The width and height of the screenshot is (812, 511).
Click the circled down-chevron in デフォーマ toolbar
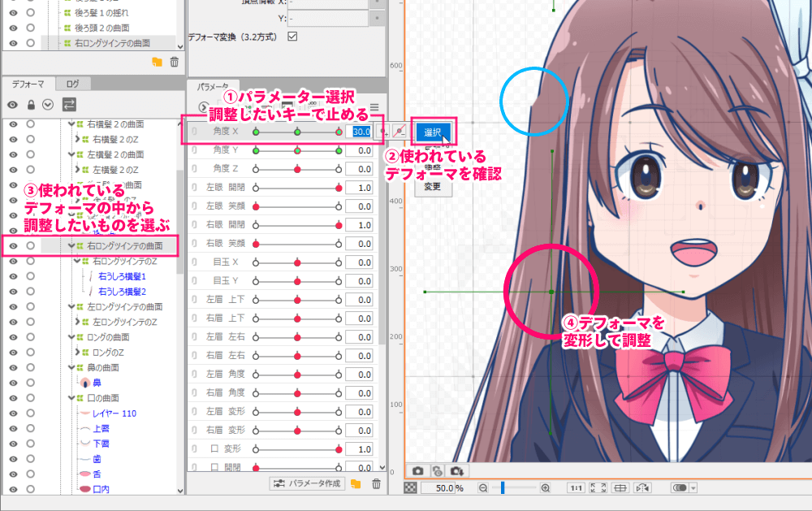[48, 105]
